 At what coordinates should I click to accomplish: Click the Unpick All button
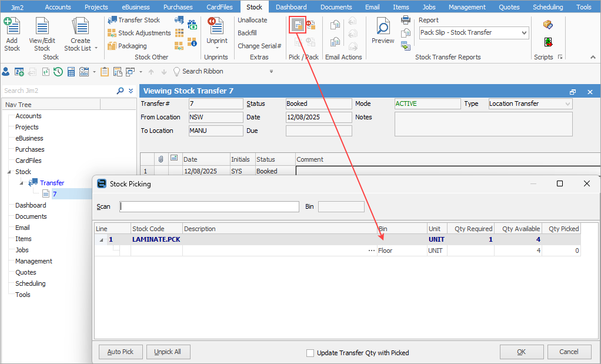(168, 352)
